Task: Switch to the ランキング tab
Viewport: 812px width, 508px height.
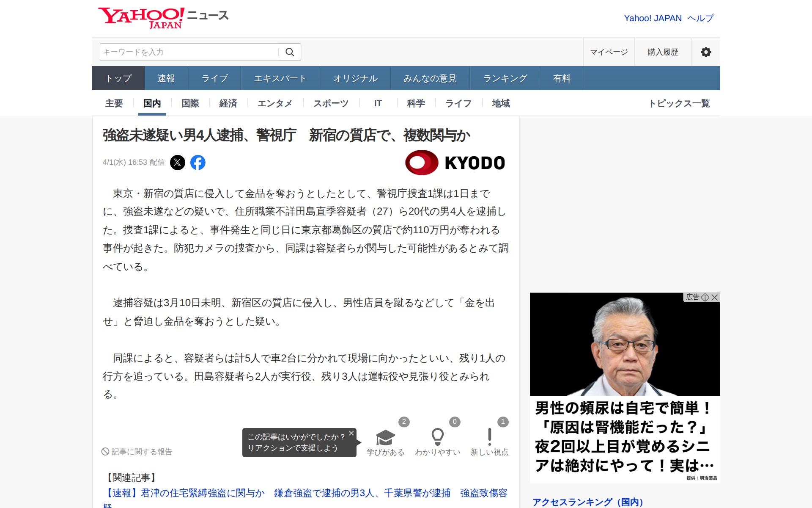Action: coord(505,78)
